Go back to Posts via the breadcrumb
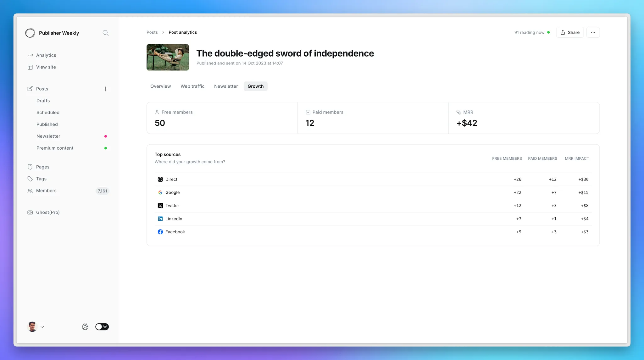The width and height of the screenshot is (644, 360). (152, 32)
